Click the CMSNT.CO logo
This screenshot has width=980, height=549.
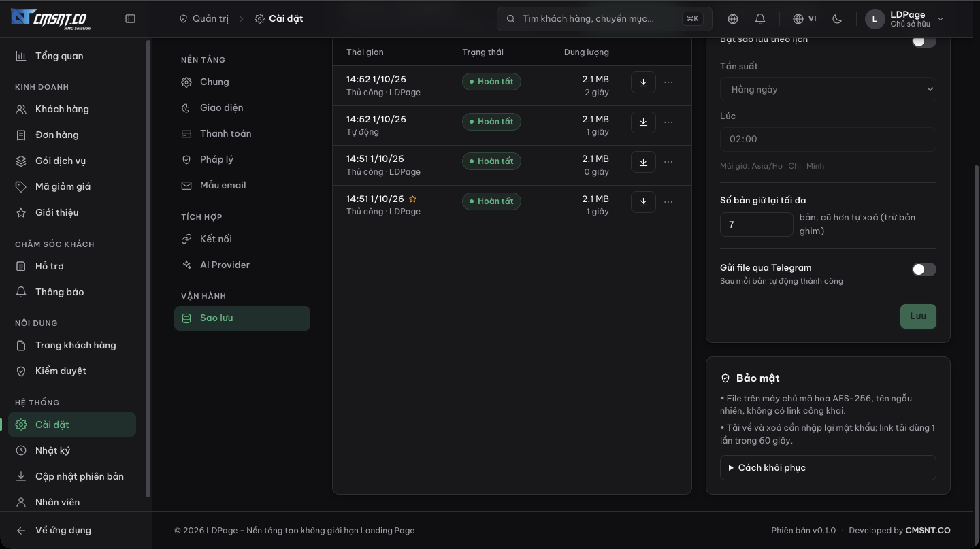click(x=51, y=18)
